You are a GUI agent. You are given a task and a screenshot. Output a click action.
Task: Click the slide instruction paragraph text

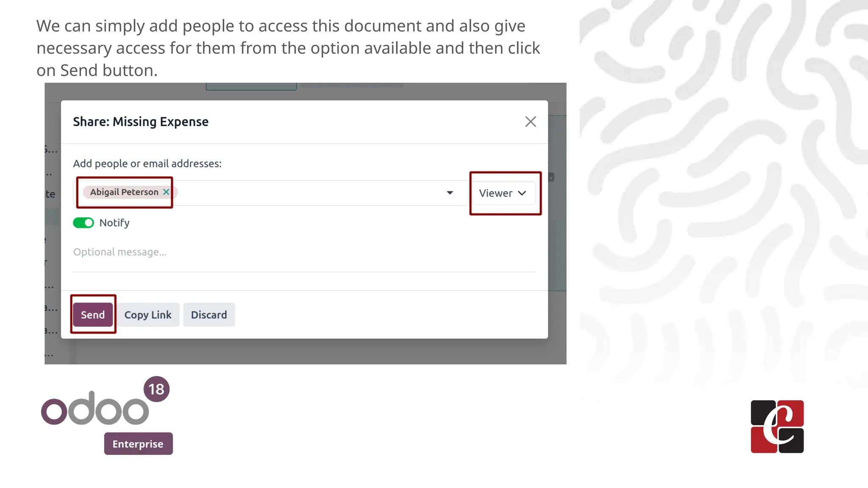click(x=288, y=48)
